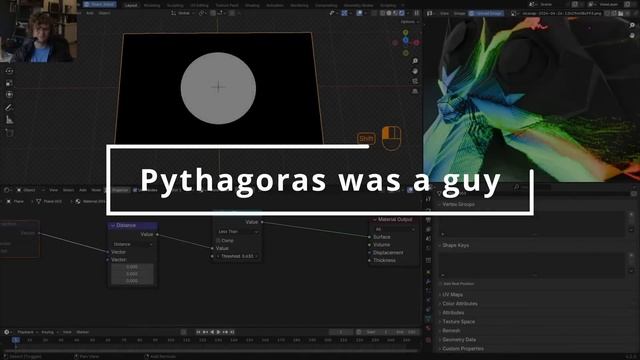This screenshot has width=640, height=360.
Task: Open timeline Marker menu
Action: click(x=82, y=332)
